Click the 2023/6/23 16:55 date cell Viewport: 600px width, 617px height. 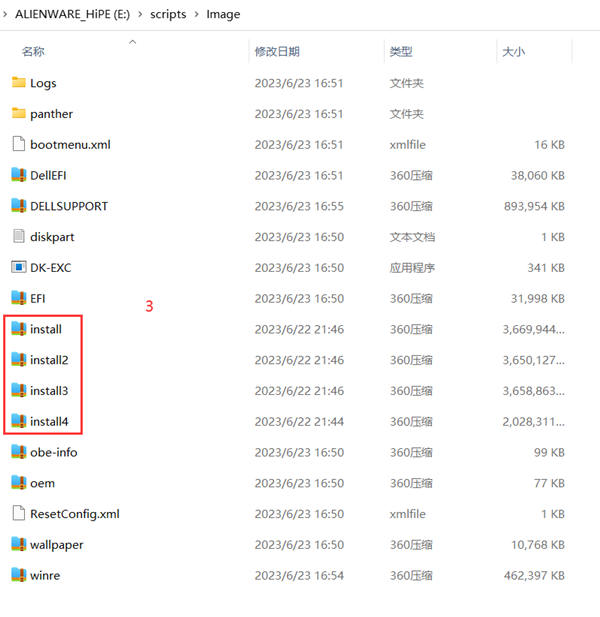299,206
